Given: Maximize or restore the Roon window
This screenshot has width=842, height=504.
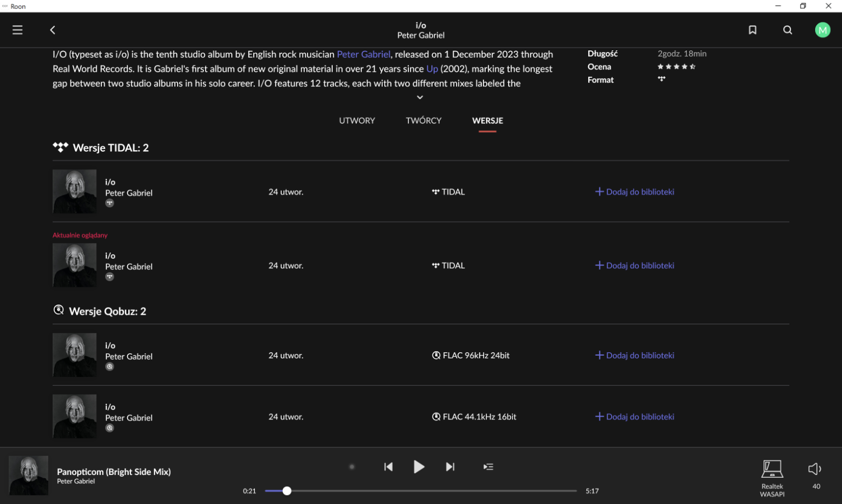Looking at the screenshot, I should [803, 6].
